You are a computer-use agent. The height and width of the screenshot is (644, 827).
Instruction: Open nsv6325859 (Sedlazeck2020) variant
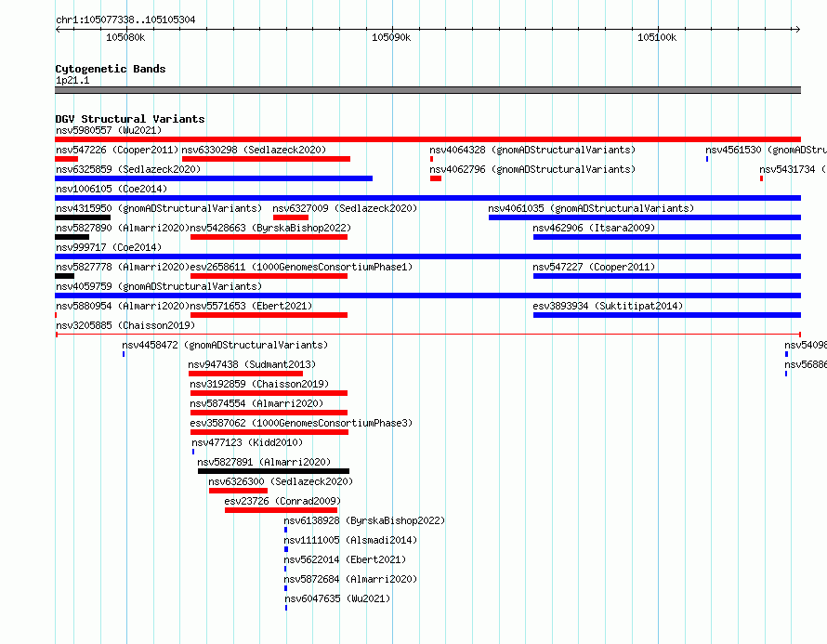coord(128,169)
